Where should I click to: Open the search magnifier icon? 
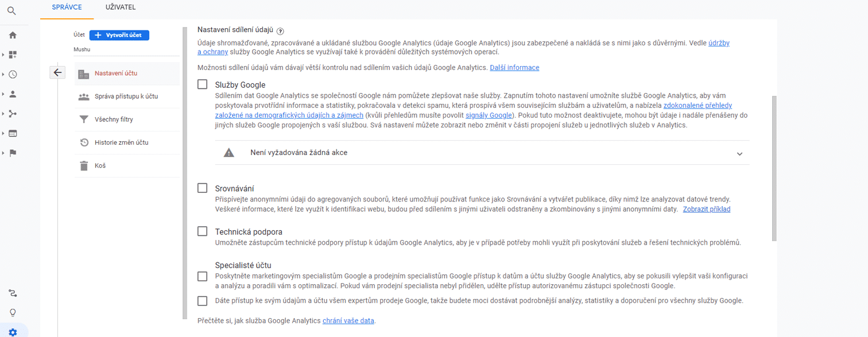(x=12, y=10)
